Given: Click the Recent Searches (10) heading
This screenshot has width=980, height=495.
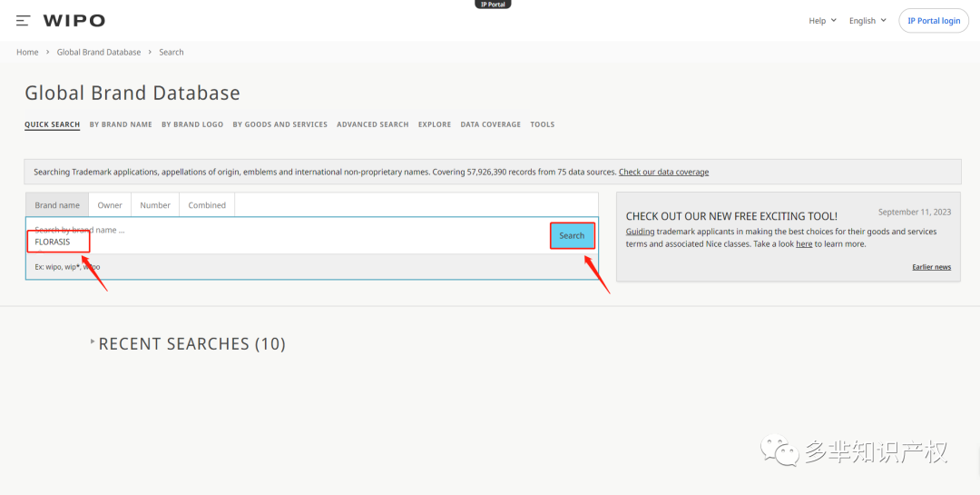Looking at the screenshot, I should pos(191,343).
